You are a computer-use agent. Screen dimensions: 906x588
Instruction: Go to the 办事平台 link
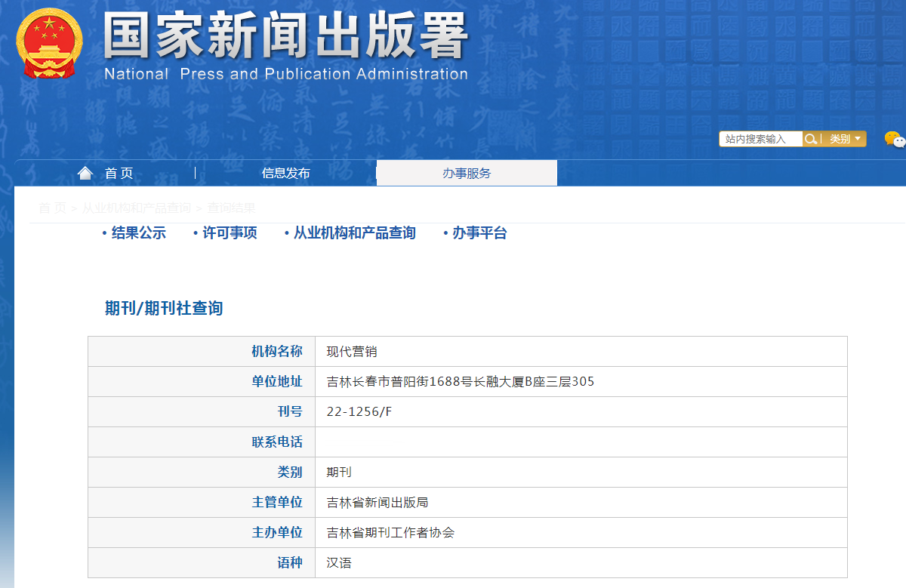tap(479, 233)
